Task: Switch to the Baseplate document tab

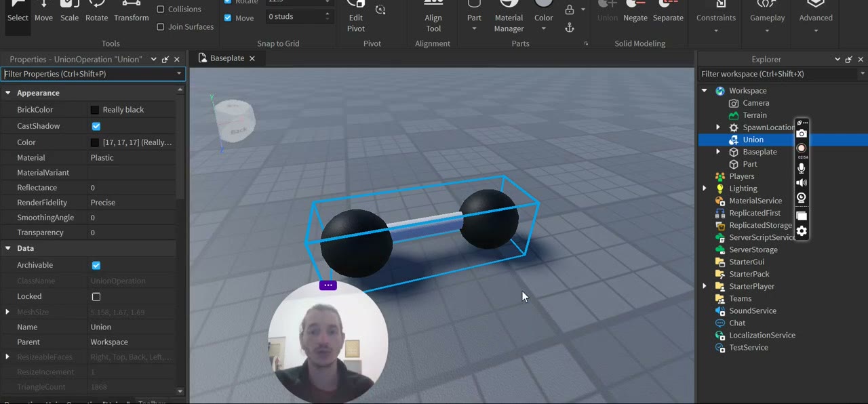Action: click(x=227, y=58)
